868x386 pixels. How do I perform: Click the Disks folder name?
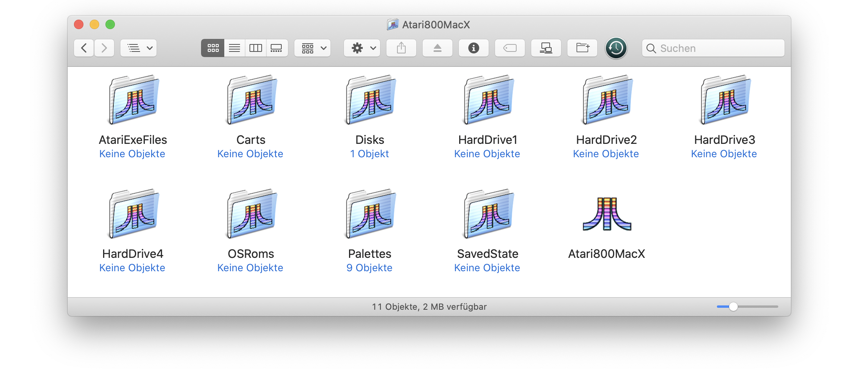point(370,140)
